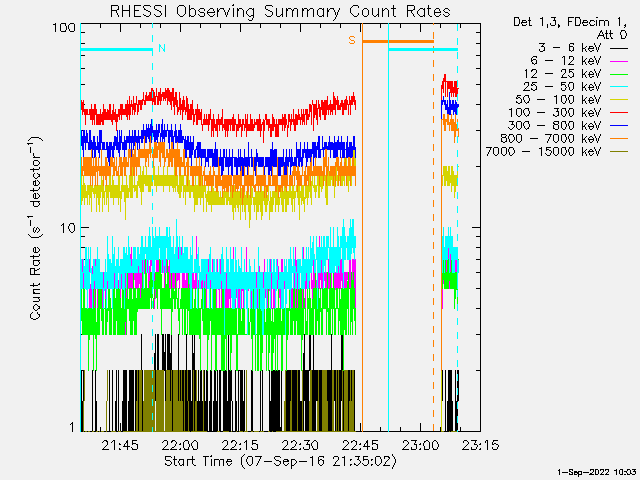Select the 100 - 300 keV legend label
Screen dimensions: 640x480
[554, 113]
